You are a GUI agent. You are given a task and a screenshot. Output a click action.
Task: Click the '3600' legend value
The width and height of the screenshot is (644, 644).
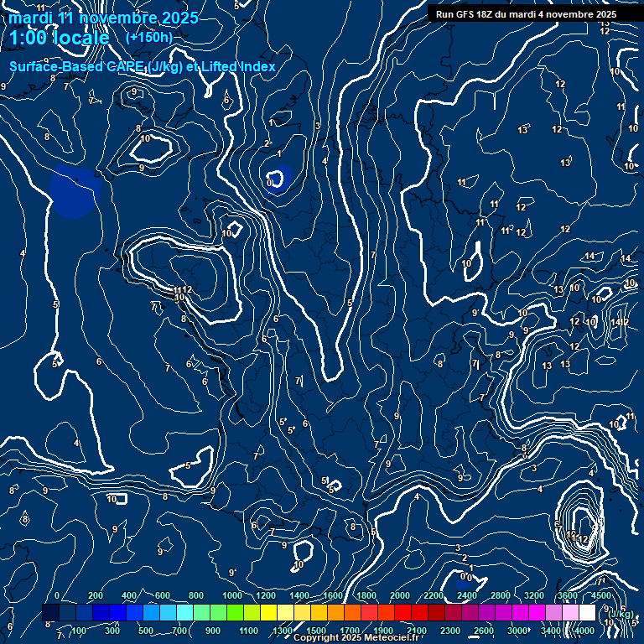pos(568,595)
